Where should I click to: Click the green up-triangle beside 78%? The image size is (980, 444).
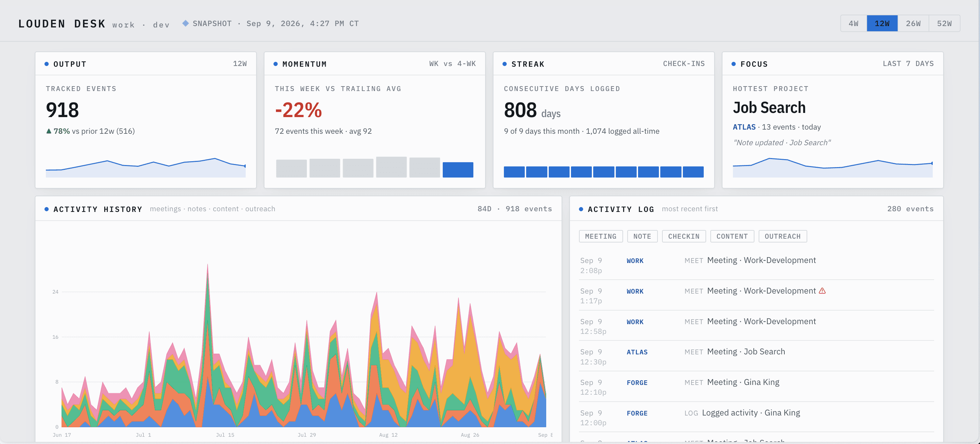click(49, 131)
